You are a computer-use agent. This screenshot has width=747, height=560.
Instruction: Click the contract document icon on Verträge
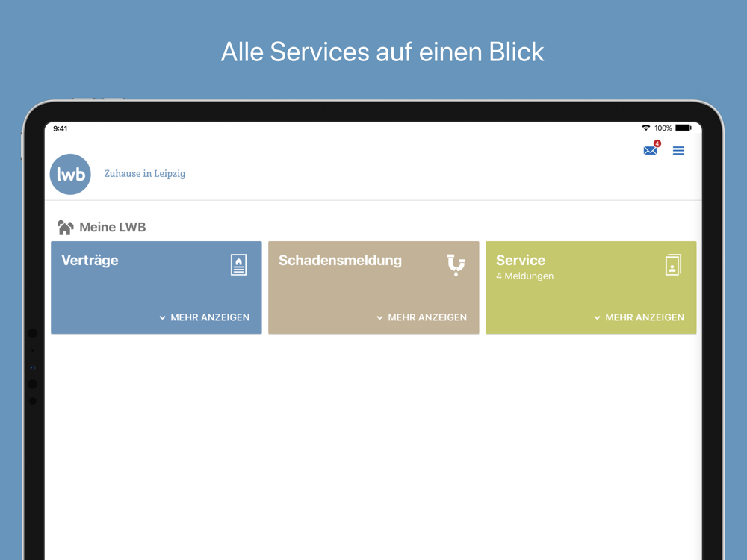click(x=239, y=265)
